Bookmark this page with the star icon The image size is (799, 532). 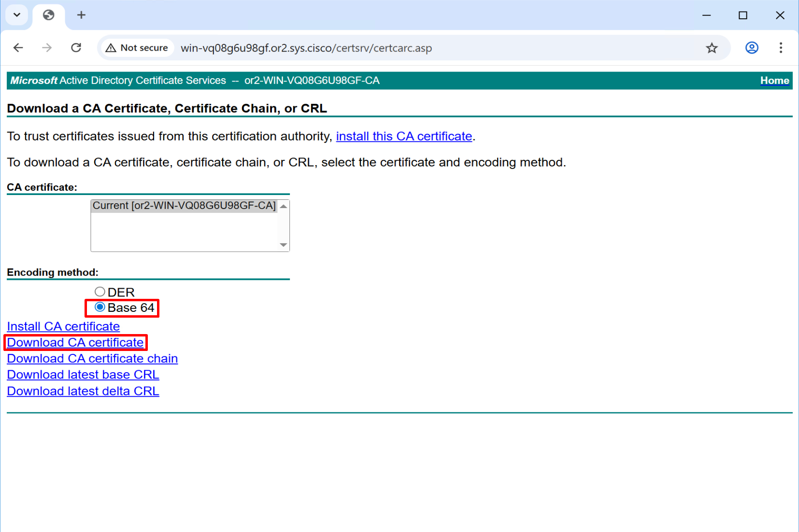[712, 48]
